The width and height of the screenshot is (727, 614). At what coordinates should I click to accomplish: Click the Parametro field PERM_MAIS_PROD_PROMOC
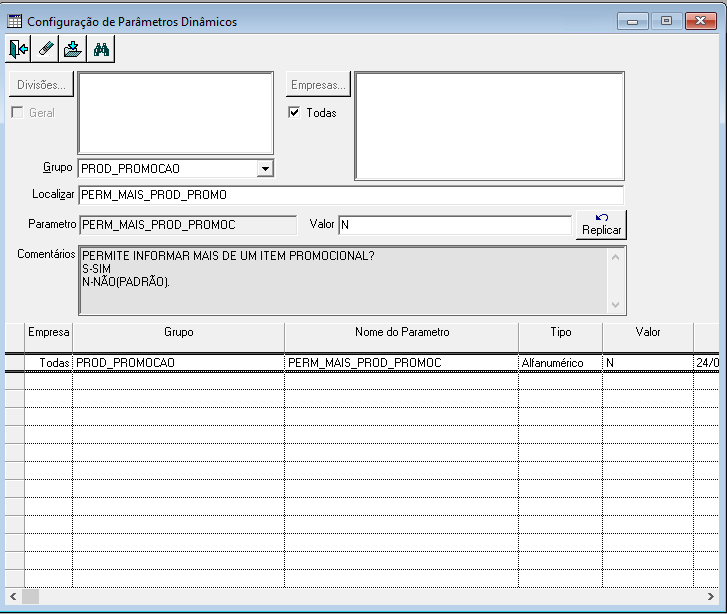(188, 225)
